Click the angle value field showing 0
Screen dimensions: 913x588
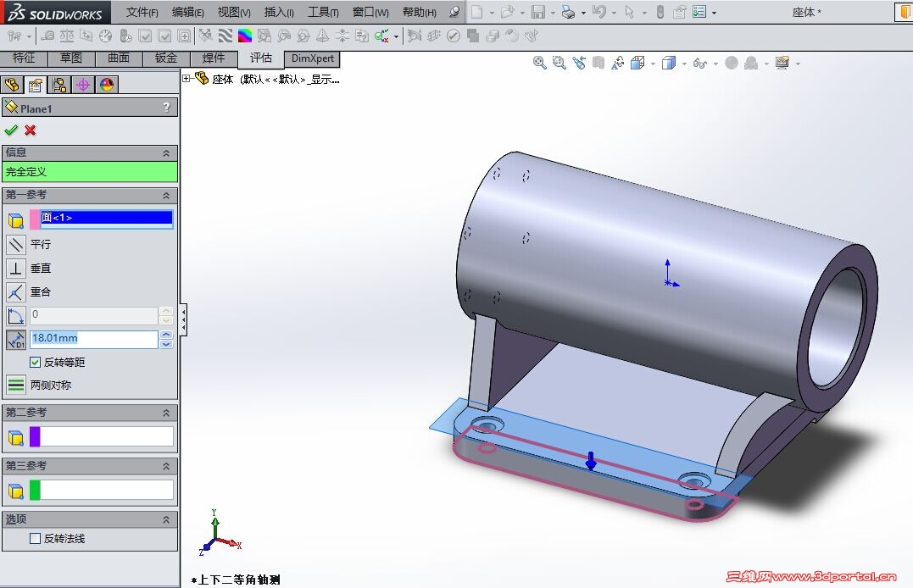[94, 315]
